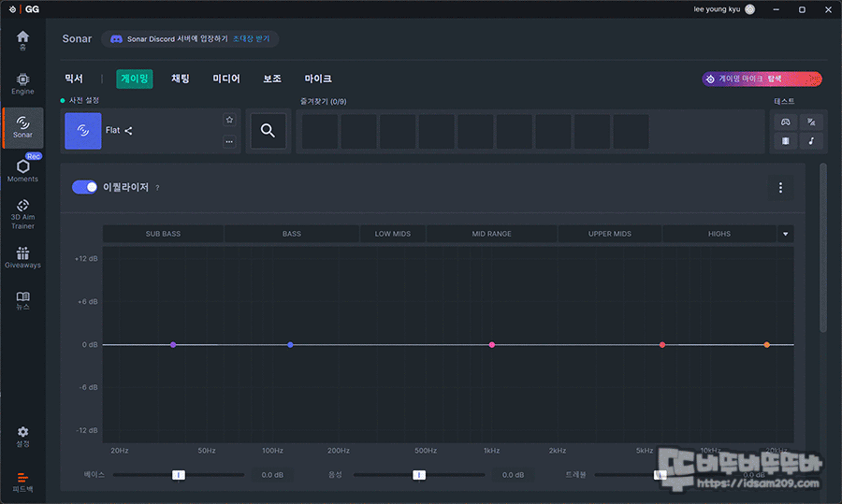
Task: Switch to the 믹서 tab
Action: (74, 79)
